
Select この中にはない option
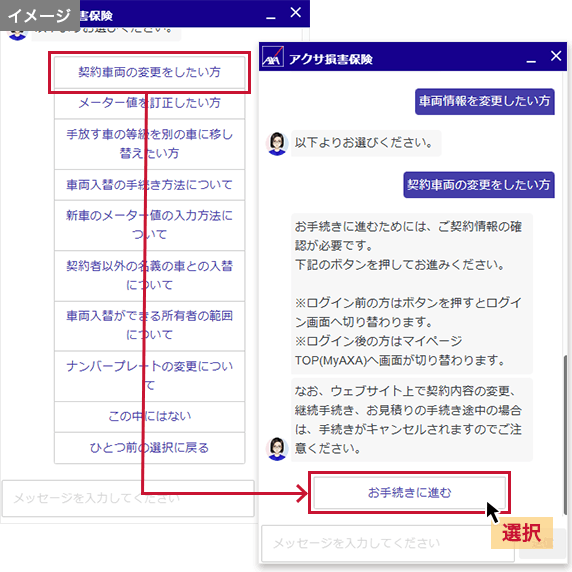(x=150, y=417)
